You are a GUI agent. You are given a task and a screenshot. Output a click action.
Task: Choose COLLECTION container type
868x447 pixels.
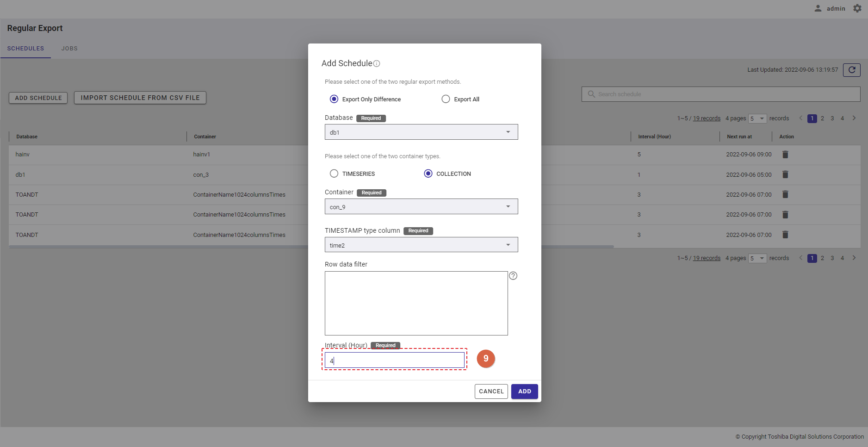tap(428, 174)
